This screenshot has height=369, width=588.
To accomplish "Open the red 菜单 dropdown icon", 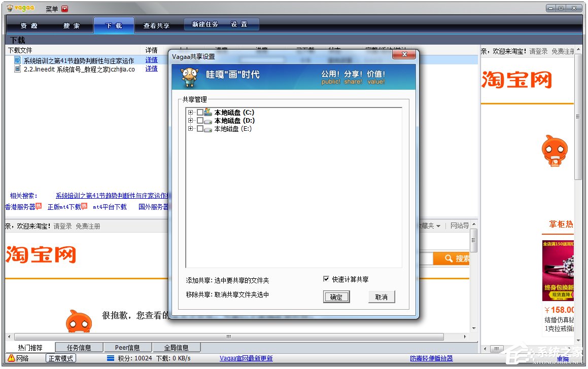I will coord(65,9).
